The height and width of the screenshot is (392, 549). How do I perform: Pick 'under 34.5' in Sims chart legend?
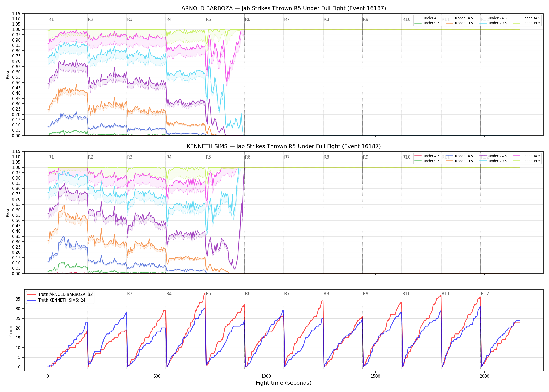click(x=527, y=156)
